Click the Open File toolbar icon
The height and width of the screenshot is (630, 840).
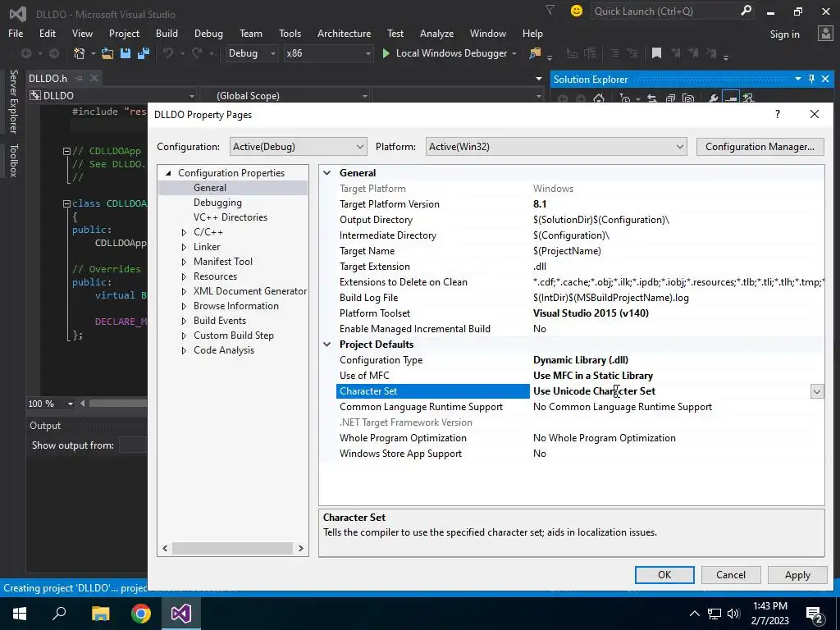click(107, 53)
